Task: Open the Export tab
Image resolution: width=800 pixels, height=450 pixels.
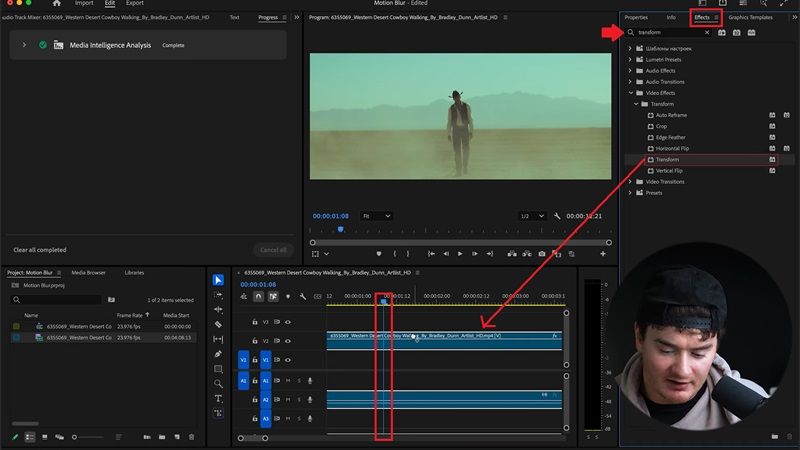Action: point(135,3)
